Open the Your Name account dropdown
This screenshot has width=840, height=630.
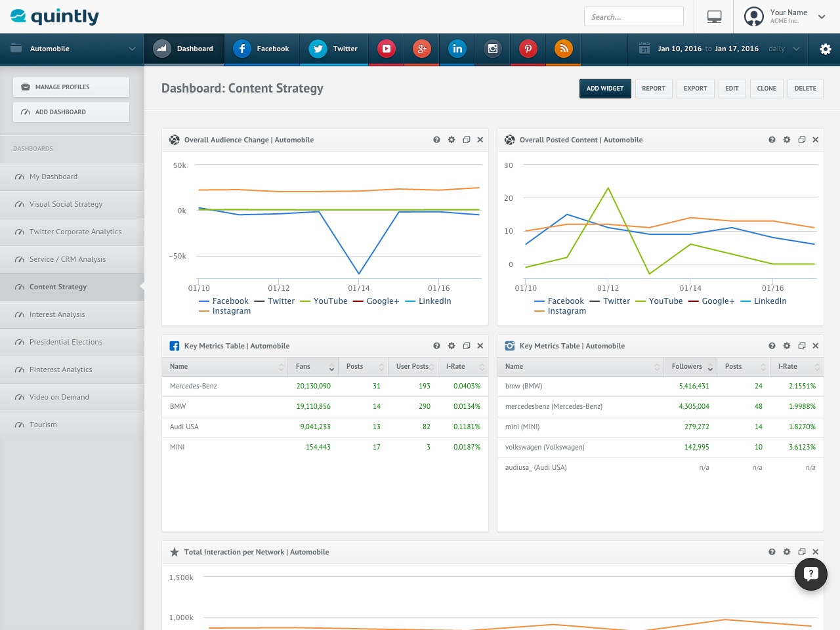(x=785, y=16)
